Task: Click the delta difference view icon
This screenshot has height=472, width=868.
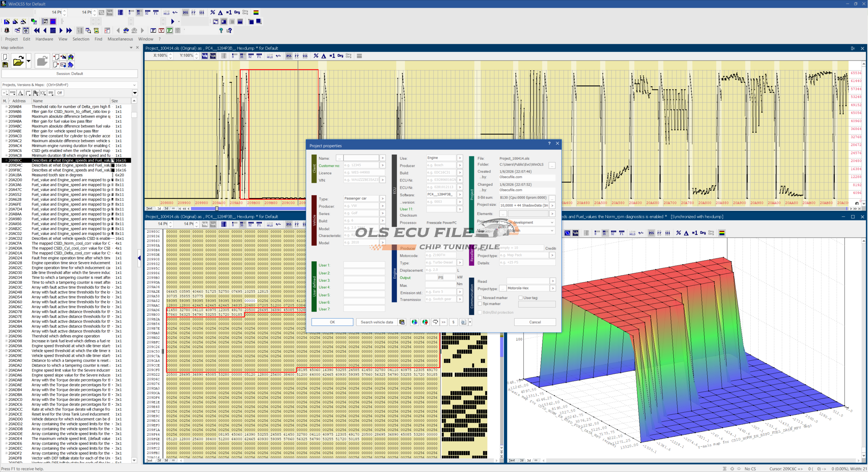Action: tap(220, 13)
